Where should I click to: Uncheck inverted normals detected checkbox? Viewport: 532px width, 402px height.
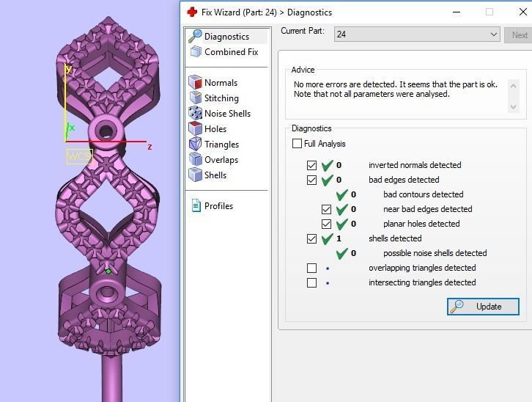[x=311, y=165]
